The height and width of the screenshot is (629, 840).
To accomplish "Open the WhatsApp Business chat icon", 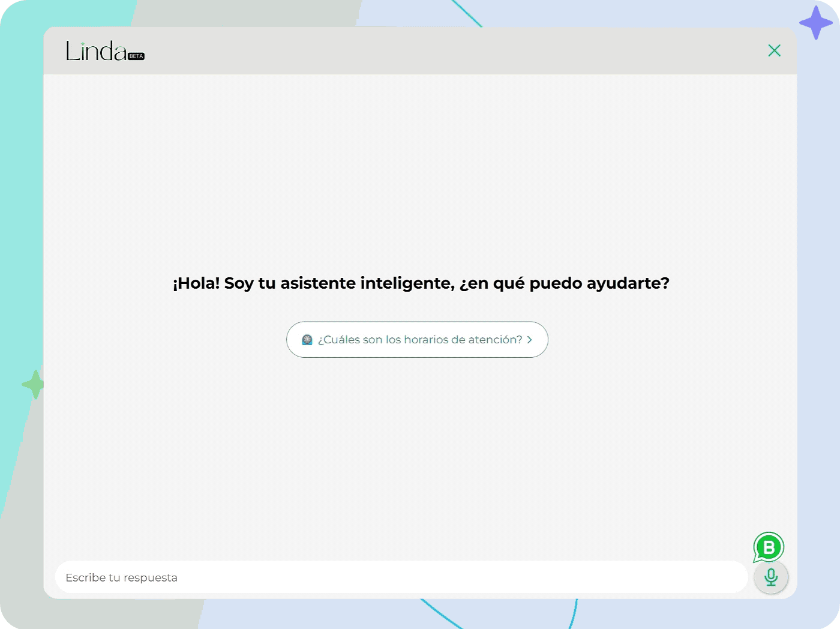I will tap(769, 547).
